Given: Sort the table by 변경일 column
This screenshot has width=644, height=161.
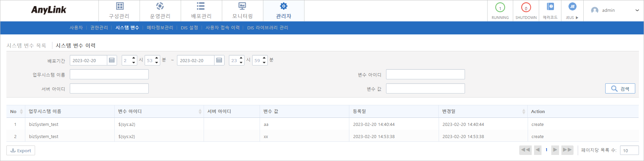Looking at the screenshot, I should 523,111.
